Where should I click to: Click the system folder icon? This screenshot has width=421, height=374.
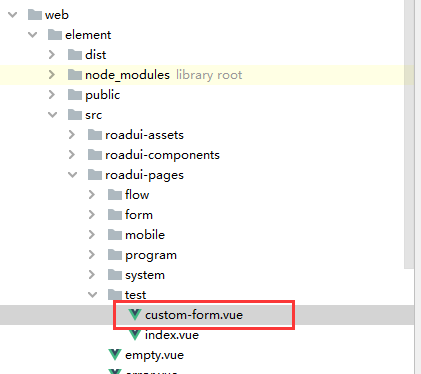pyautogui.click(x=115, y=275)
